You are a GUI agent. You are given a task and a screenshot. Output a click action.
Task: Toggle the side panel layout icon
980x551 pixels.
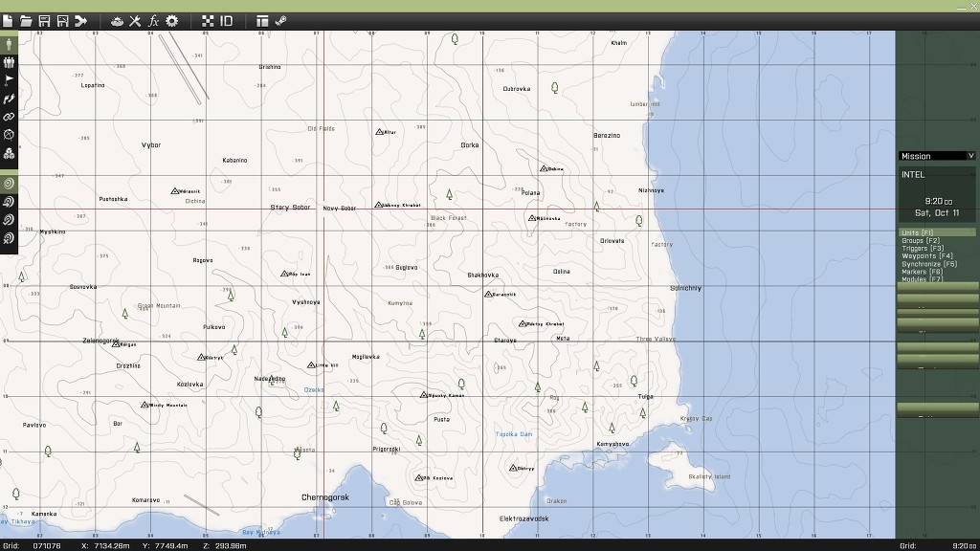pyautogui.click(x=262, y=20)
